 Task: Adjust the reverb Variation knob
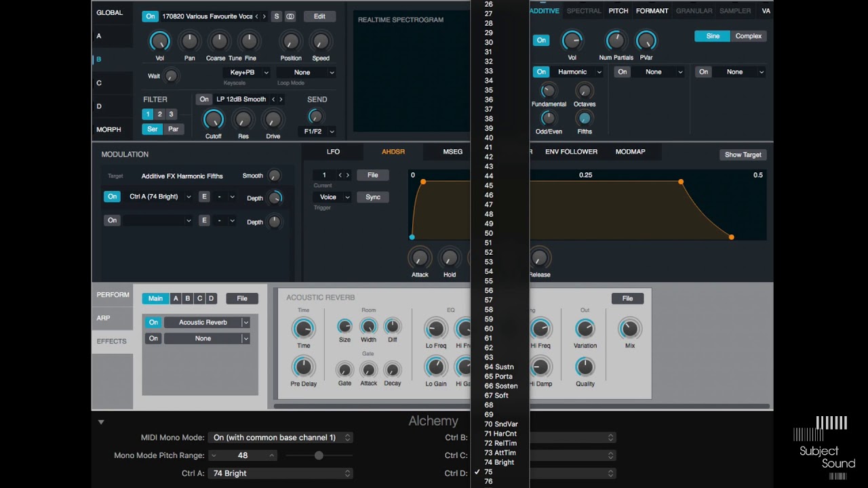click(x=585, y=329)
